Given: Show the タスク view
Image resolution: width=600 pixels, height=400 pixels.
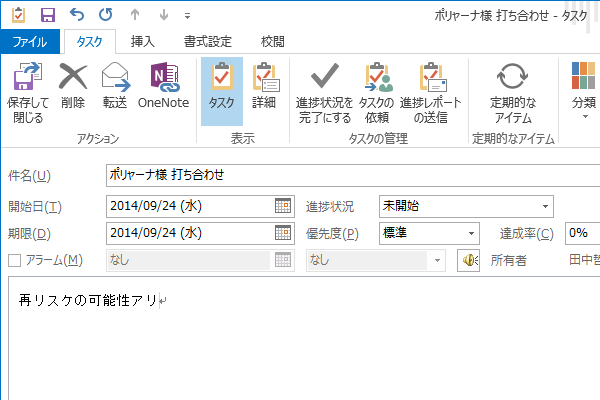Looking at the screenshot, I should click(x=222, y=91).
